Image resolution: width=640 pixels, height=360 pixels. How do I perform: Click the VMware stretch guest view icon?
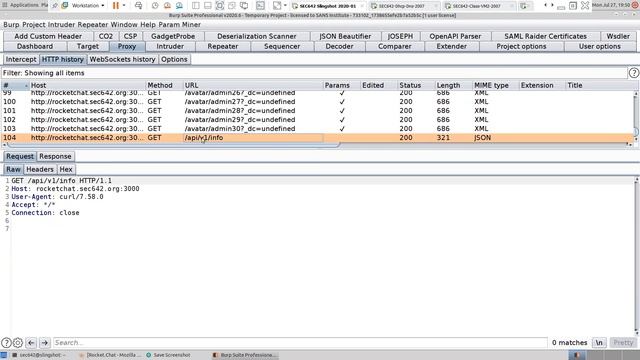pos(277,6)
